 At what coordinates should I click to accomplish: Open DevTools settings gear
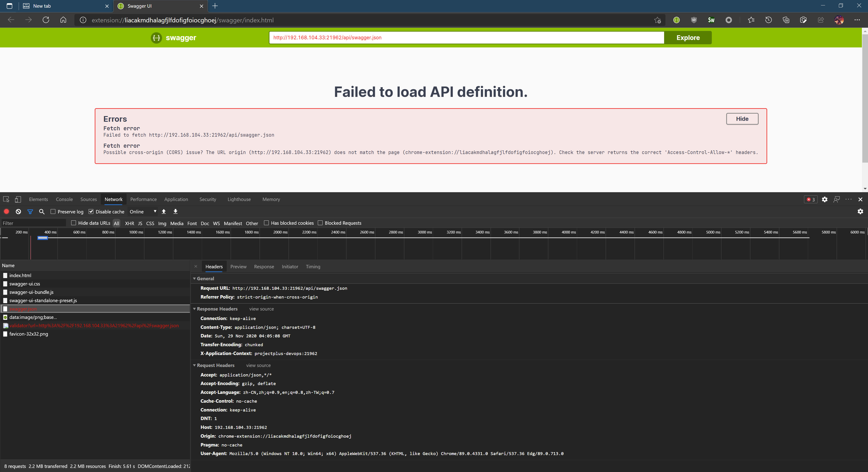824,199
